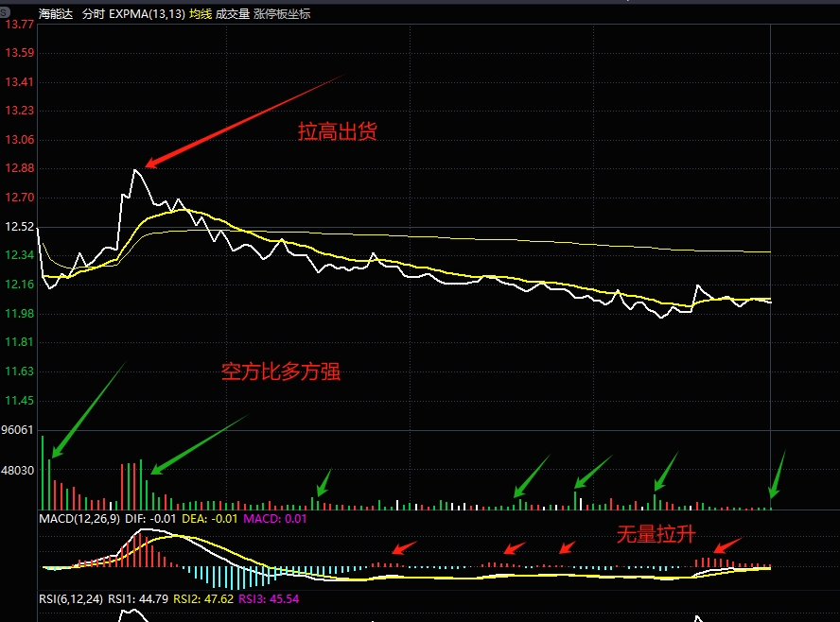Click the 成交量 indicator label

point(233,14)
